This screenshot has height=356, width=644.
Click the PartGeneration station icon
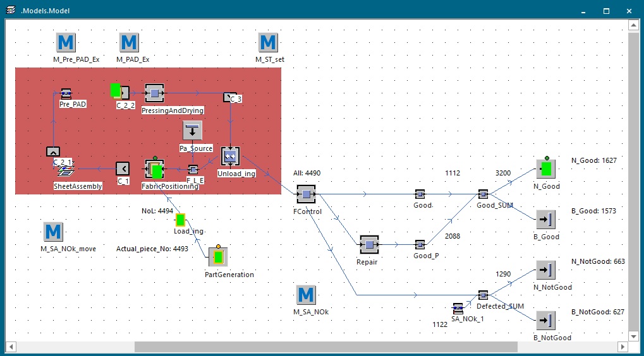coord(217,257)
